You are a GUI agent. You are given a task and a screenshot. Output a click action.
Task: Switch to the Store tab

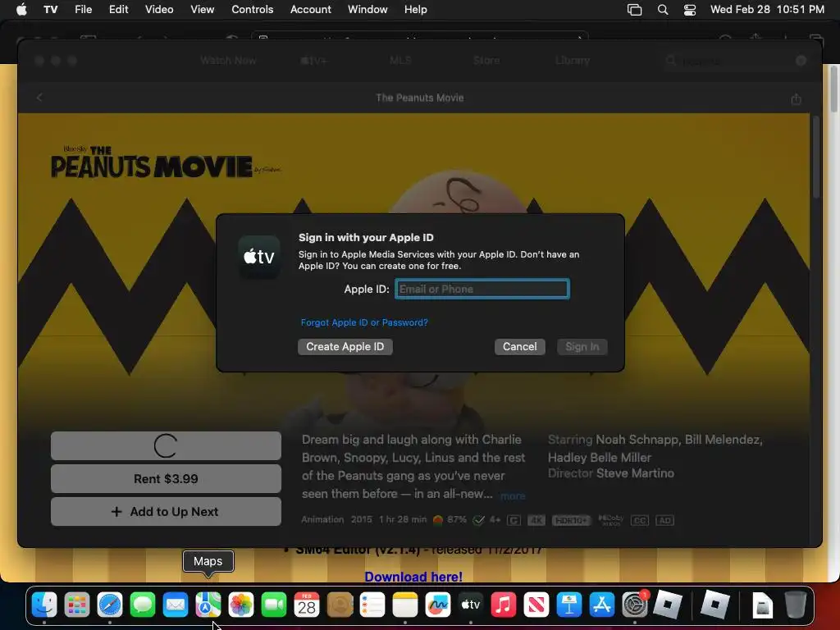point(486,61)
